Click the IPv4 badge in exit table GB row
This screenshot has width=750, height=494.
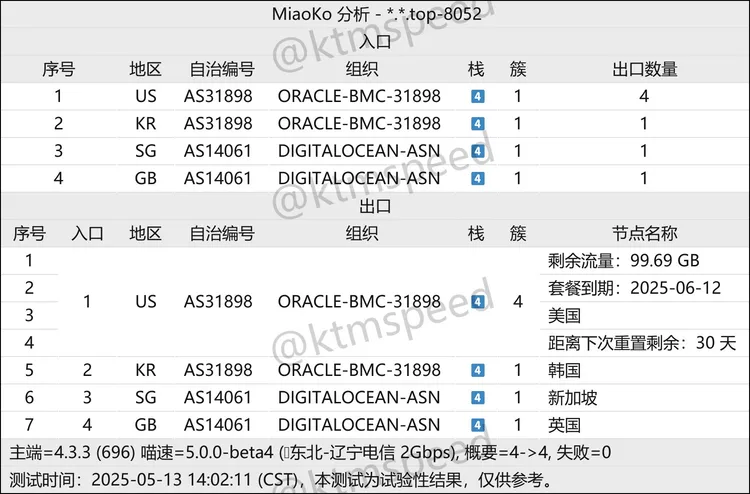tap(477, 424)
